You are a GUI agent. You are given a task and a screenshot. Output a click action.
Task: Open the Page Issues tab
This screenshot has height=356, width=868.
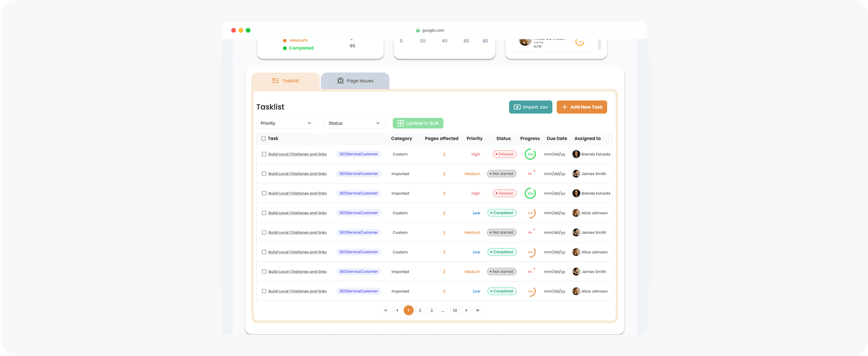[355, 81]
